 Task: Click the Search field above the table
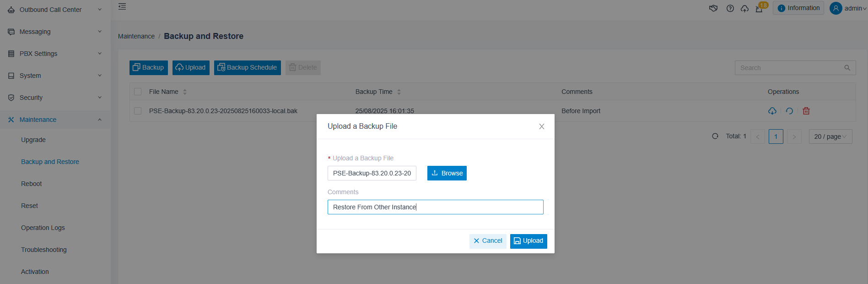(x=795, y=68)
